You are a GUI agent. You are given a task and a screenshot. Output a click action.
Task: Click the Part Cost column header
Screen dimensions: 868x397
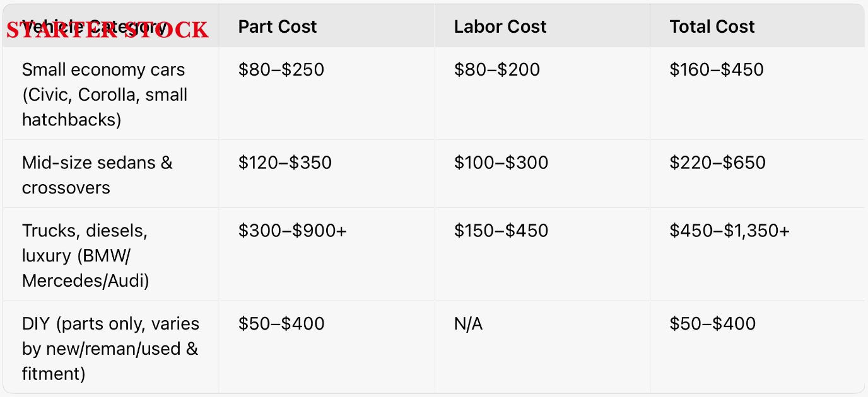point(278,26)
